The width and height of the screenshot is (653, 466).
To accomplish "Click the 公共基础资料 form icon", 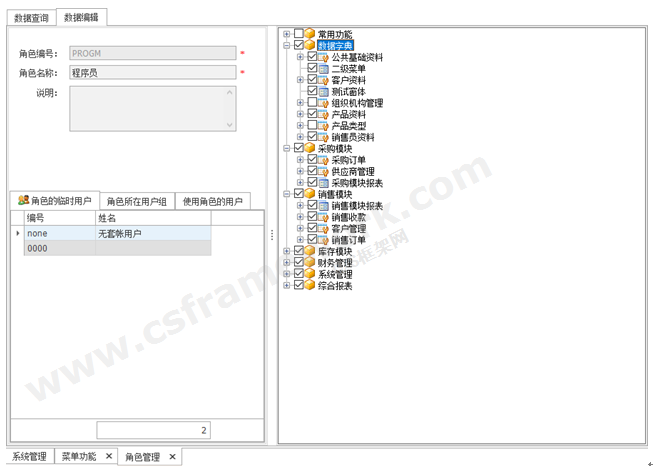I will 323,57.
